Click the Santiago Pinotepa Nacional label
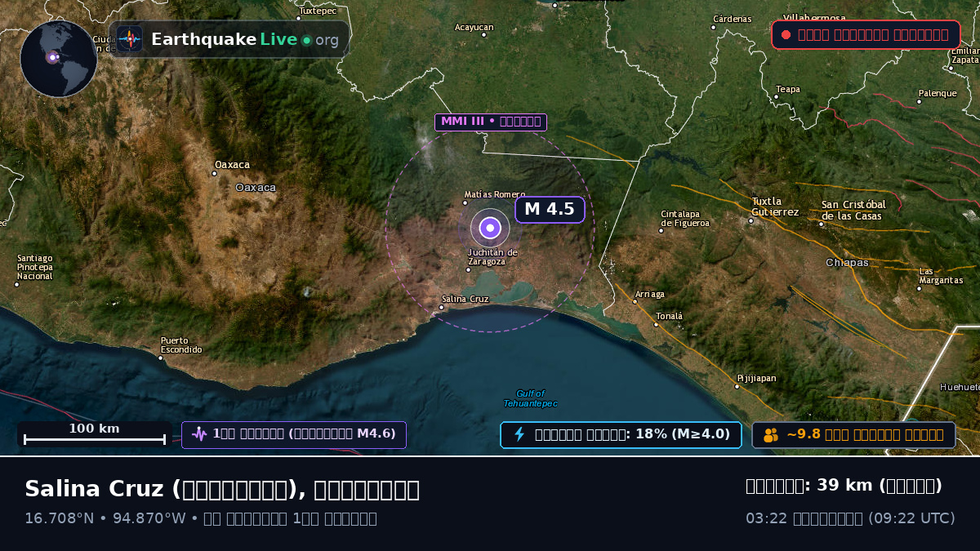This screenshot has width=980, height=551. (34, 267)
